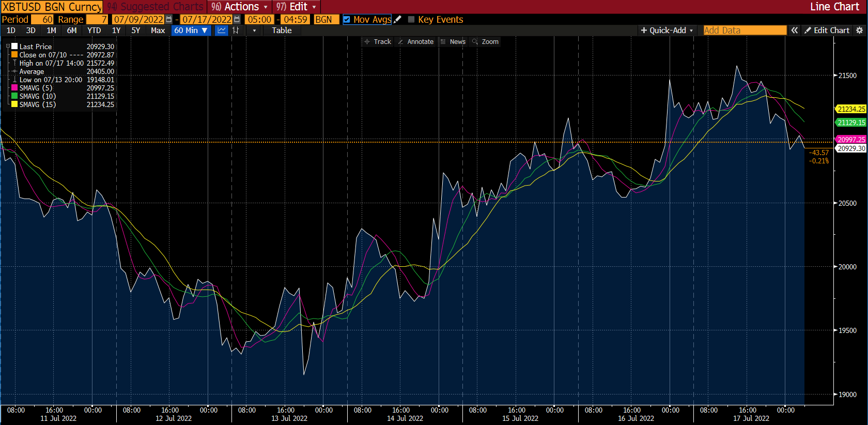Select the line chart type icon
868x425 pixels.
point(222,31)
